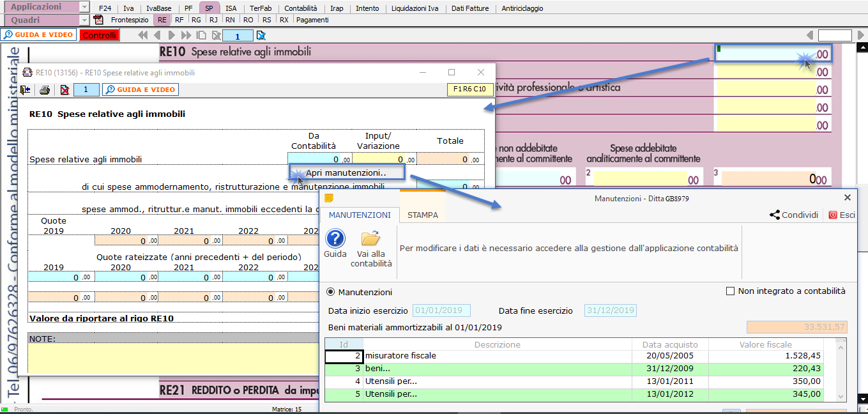Image resolution: width=868 pixels, height=414 pixels.
Task: Open the Pagamenti tab
Action: [x=313, y=20]
